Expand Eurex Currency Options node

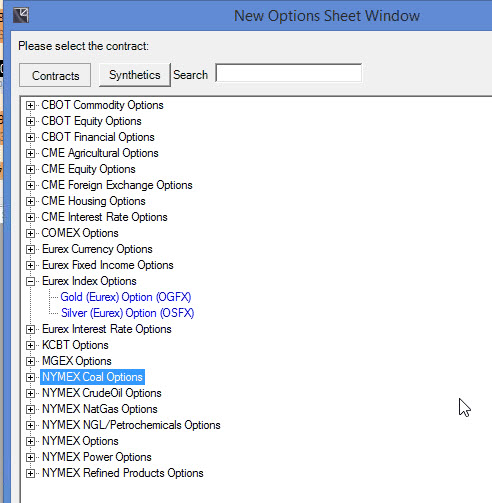point(30,249)
